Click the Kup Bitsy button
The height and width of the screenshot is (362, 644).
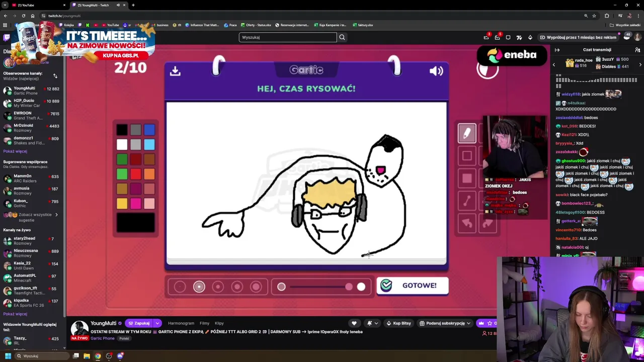pyautogui.click(x=398, y=323)
